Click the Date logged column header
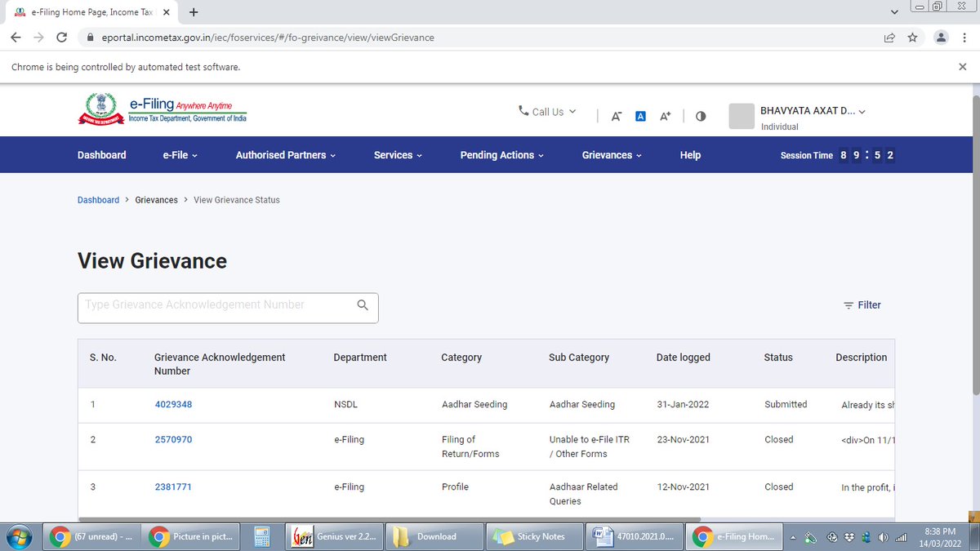Viewport: 980px width, 551px height. pos(683,358)
